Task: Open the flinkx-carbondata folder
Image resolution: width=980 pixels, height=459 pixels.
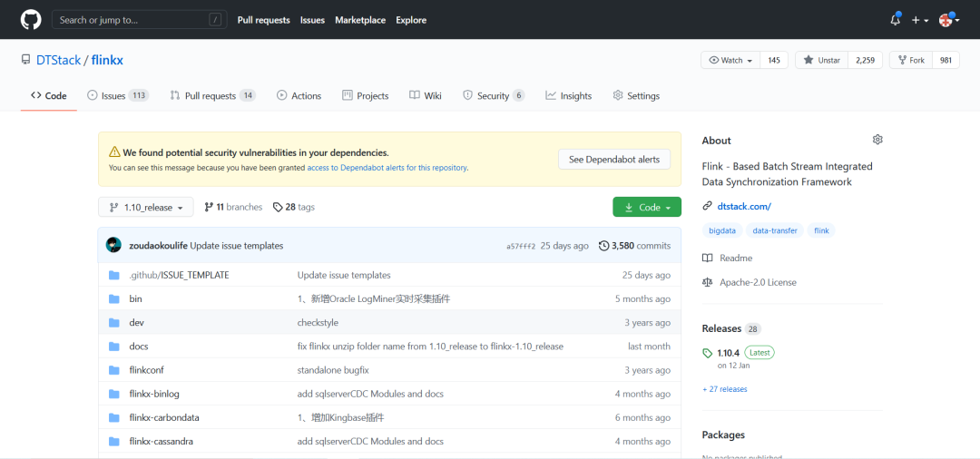Action: (x=164, y=418)
